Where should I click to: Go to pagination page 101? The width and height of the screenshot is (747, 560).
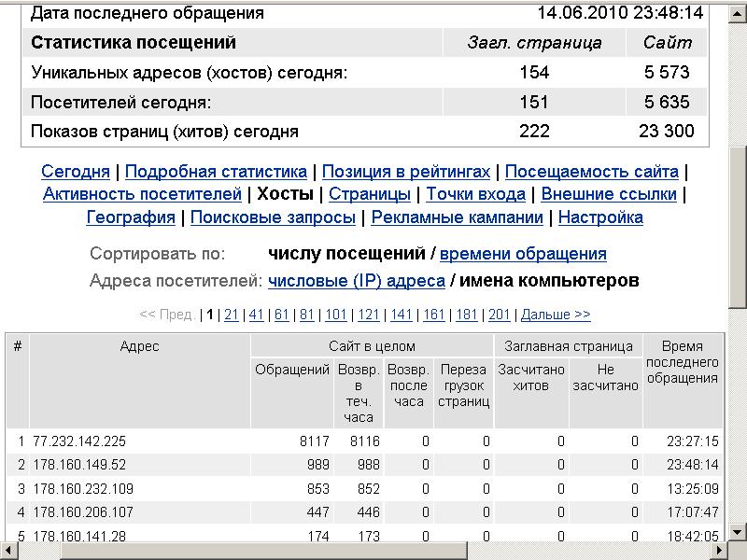(x=336, y=315)
